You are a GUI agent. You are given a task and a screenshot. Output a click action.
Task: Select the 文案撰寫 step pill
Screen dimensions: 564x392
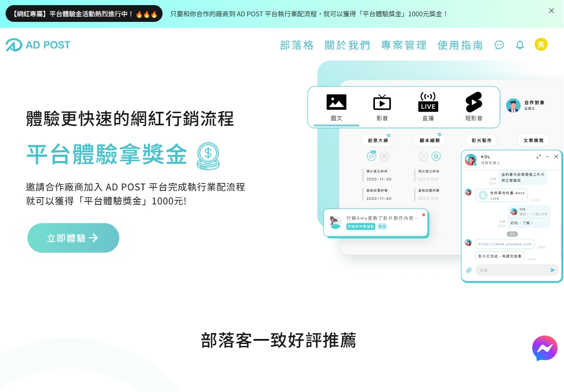[533, 140]
